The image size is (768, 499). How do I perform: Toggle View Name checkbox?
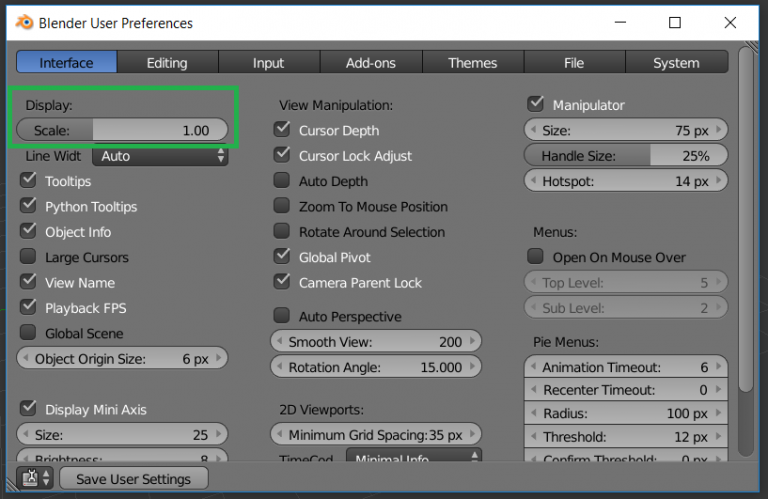click(28, 282)
